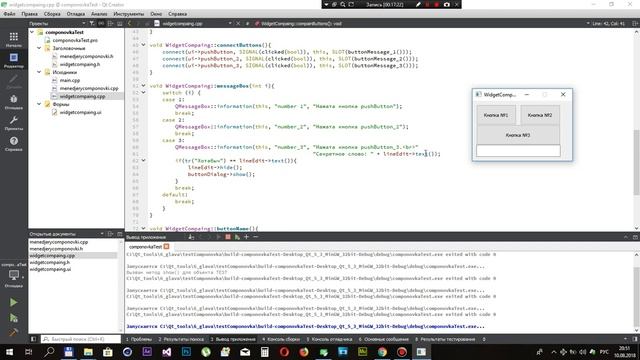Viewport: 640px width, 360px height.
Task: Open widgetcompaing.h in Open Documents list
Action: pyautogui.click(x=49, y=262)
